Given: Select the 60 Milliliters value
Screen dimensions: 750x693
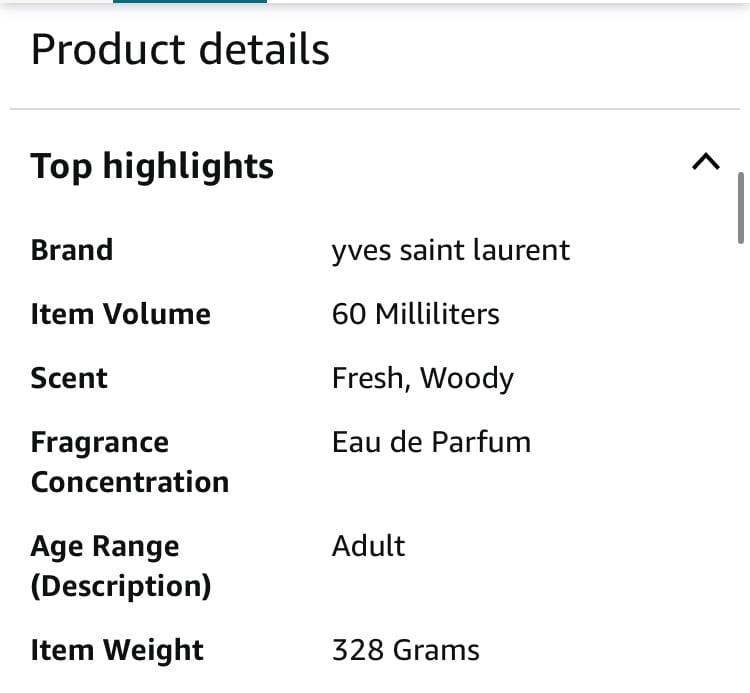Looking at the screenshot, I should coord(416,314).
